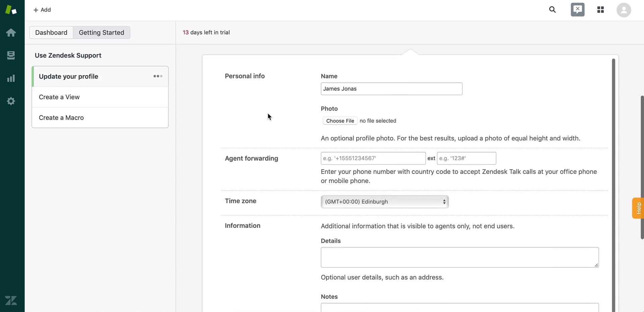644x312 pixels.
Task: Click the page scrollbar on the right edge
Action: (x=642, y=167)
